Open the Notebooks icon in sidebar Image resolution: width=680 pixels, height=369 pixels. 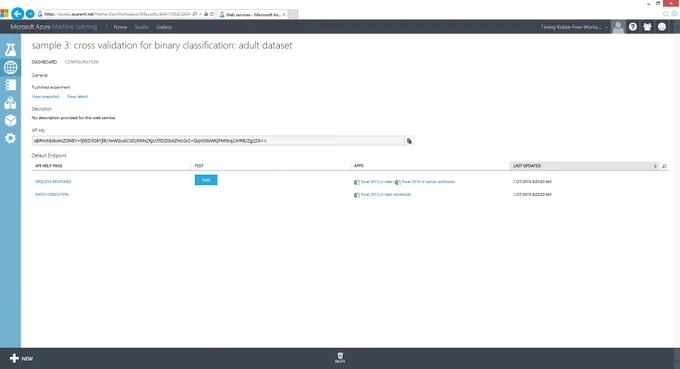pyautogui.click(x=10, y=85)
